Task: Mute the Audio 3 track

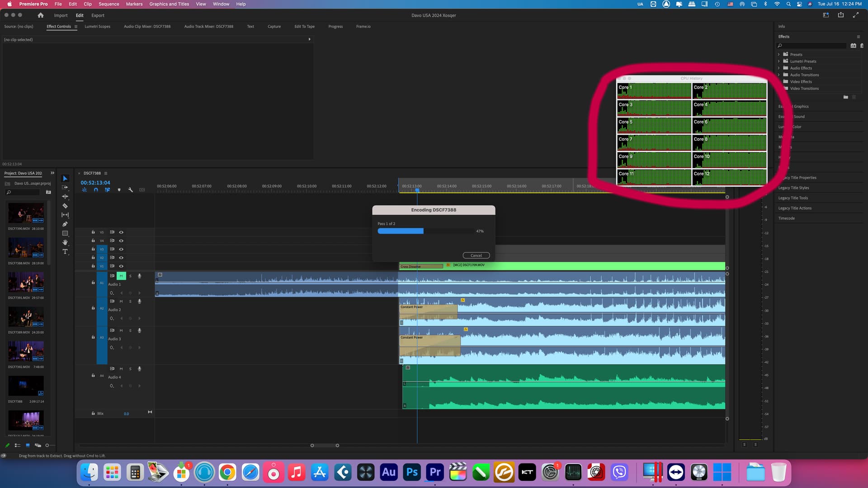Action: [121, 330]
